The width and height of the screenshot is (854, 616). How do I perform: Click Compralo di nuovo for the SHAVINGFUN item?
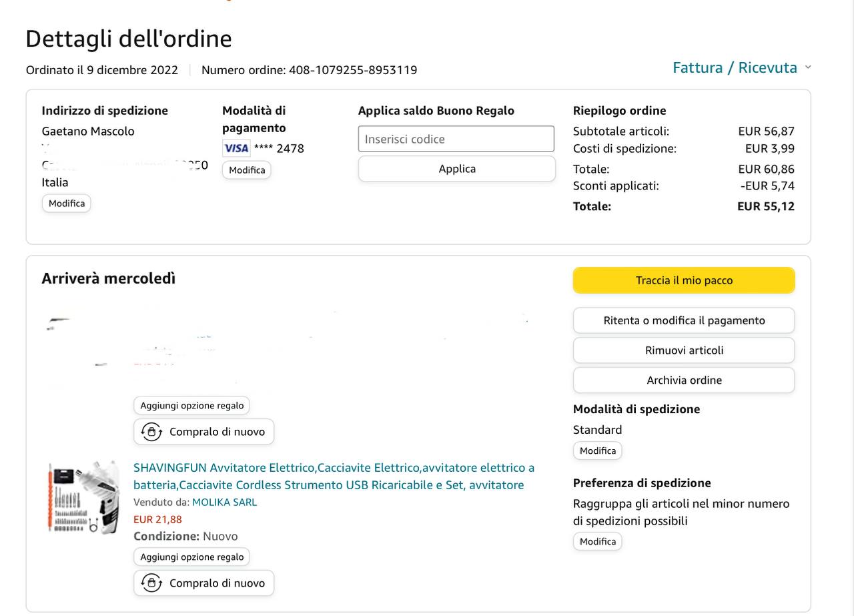pos(204,583)
